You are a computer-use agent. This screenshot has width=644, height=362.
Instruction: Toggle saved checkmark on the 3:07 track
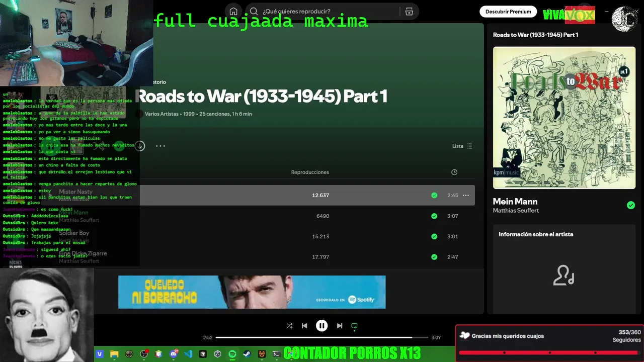[434, 216]
